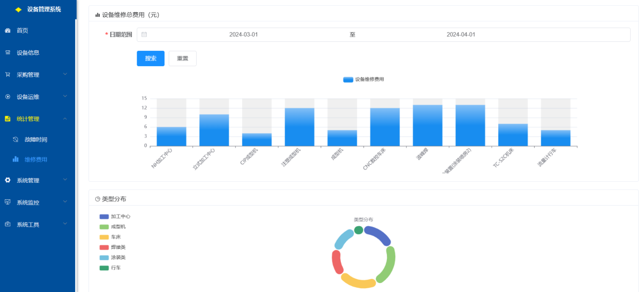Click the 采购管理 cart icon
This screenshot has width=644, height=292.
pyautogui.click(x=7, y=75)
